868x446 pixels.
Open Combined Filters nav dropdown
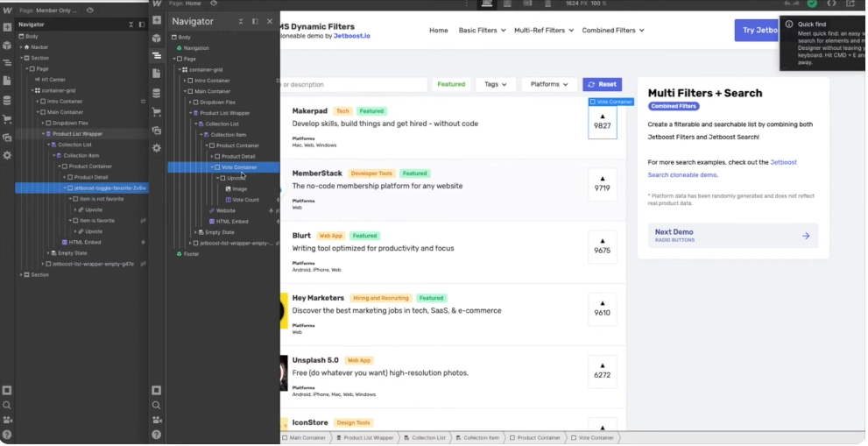[613, 31]
